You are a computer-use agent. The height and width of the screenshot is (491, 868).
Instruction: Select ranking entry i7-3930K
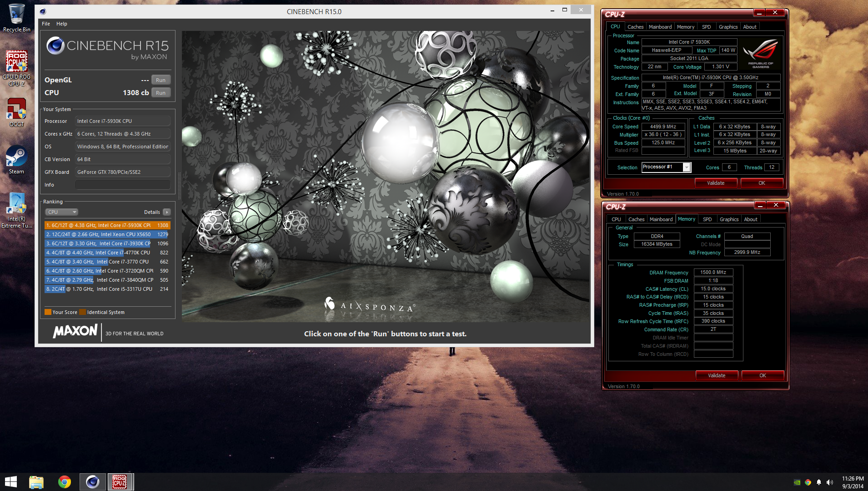point(107,243)
